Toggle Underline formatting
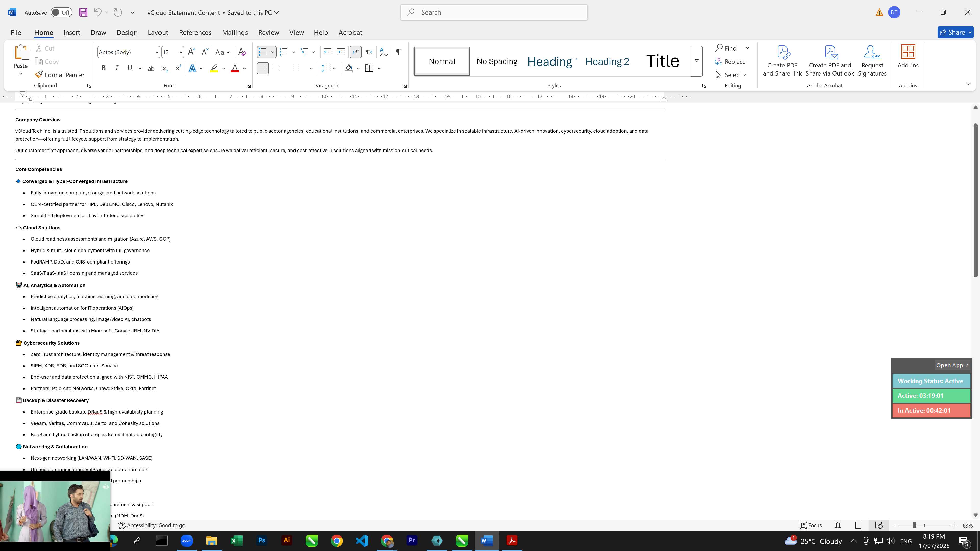The width and height of the screenshot is (980, 551). coord(130,68)
